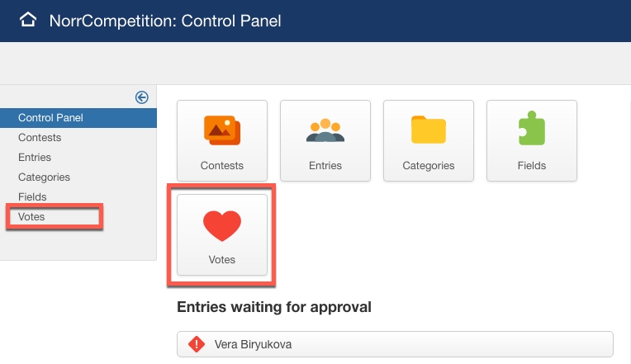Click the orange Contests picture icon

coord(222,130)
